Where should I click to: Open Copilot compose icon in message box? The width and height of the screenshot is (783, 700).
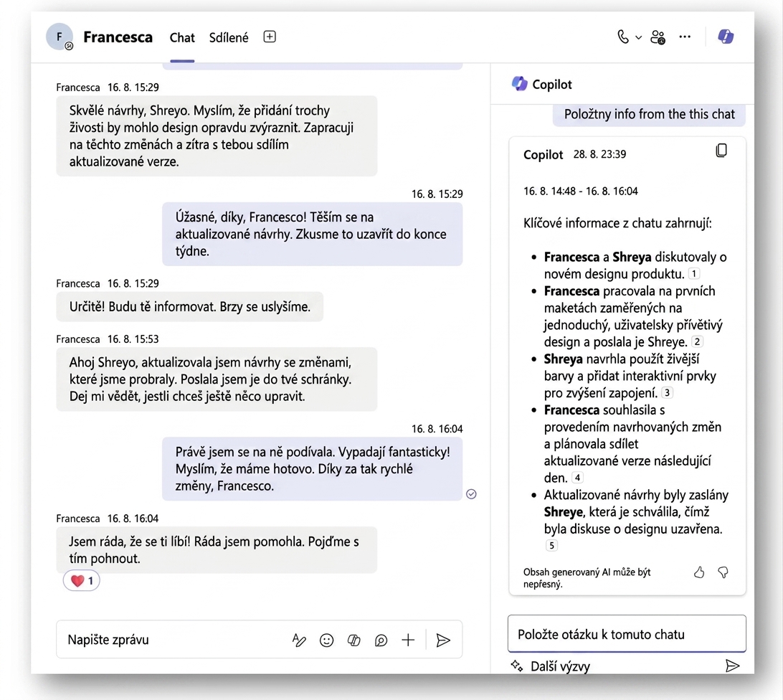point(353,640)
